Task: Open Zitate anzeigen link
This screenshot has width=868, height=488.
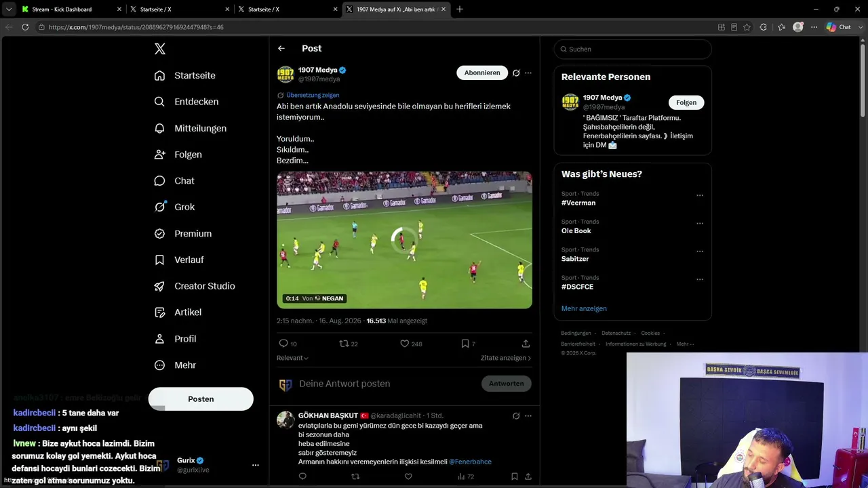Action: pyautogui.click(x=505, y=358)
